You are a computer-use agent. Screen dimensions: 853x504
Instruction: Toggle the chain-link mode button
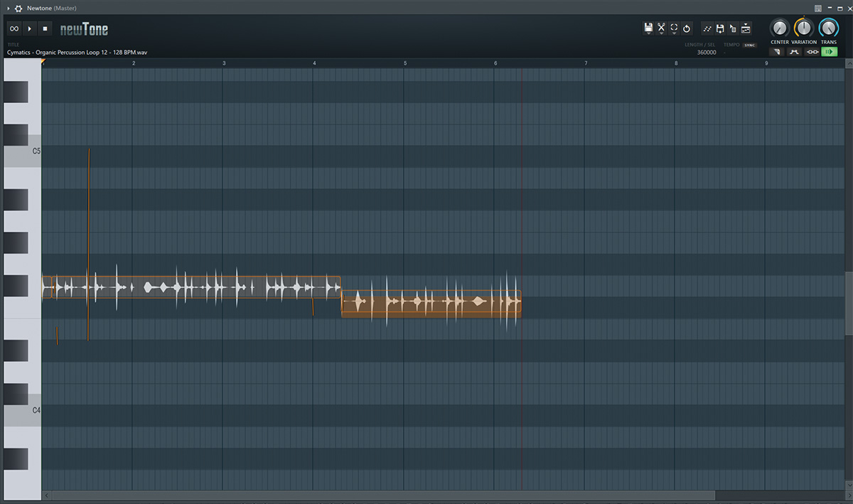tap(812, 51)
